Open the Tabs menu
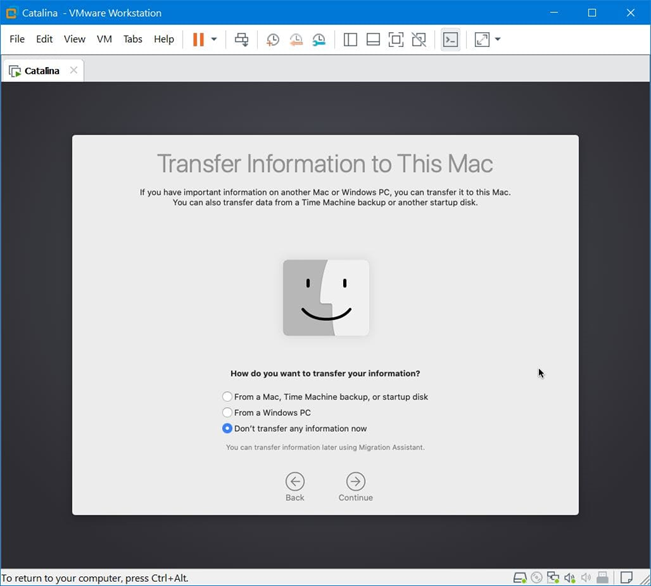Image resolution: width=651 pixels, height=586 pixels. click(132, 39)
